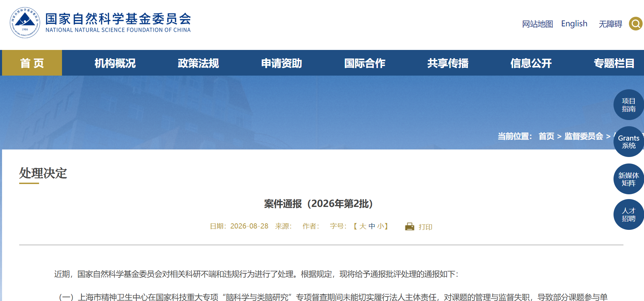Go to 监督委员会 in the breadcrumb
The image size is (644, 301).
(584, 136)
